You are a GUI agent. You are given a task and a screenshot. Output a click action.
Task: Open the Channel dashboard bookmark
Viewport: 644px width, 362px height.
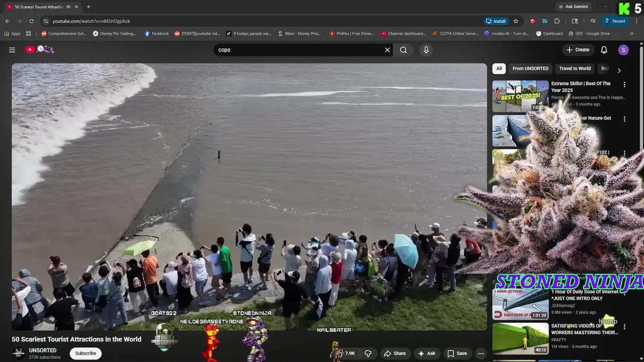[x=403, y=34]
